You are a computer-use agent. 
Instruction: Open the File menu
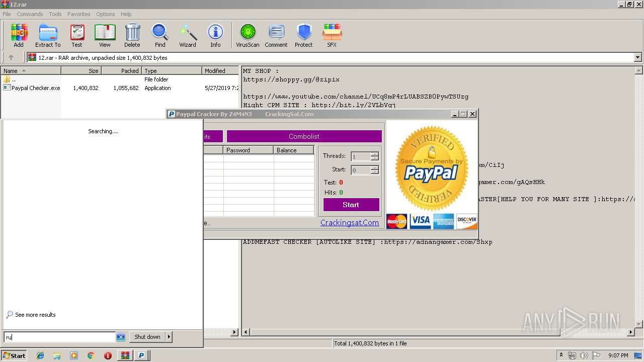pos(7,14)
